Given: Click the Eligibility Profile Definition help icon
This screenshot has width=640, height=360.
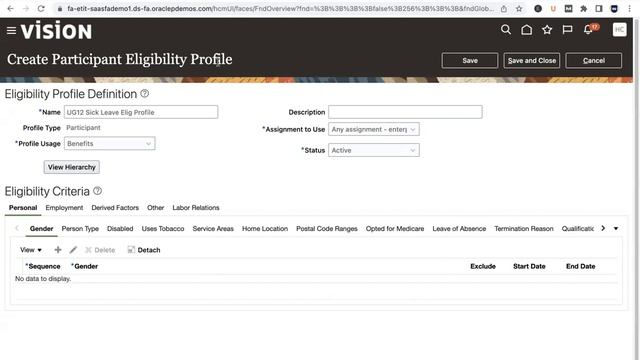Looking at the screenshot, I should coord(144,93).
